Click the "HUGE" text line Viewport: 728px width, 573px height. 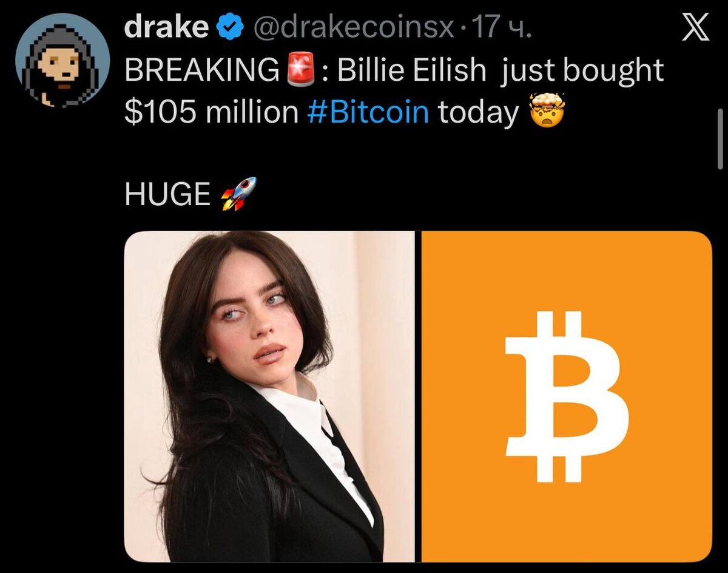coord(167,194)
